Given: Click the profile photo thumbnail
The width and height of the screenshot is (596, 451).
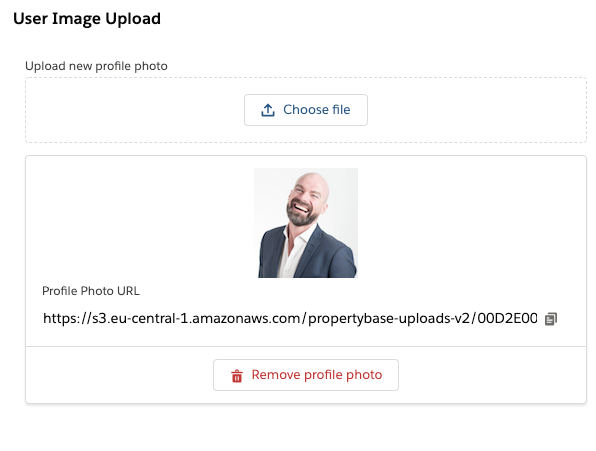Looking at the screenshot, I should [306, 223].
